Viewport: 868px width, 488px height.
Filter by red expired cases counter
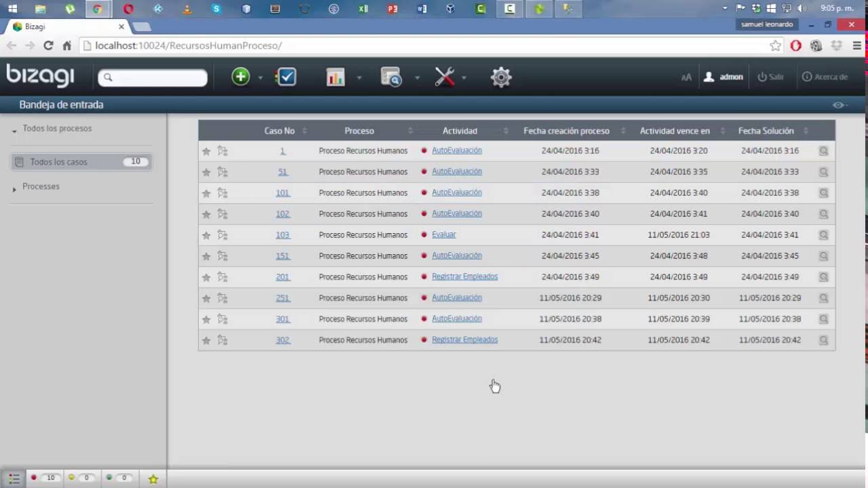[x=44, y=478]
